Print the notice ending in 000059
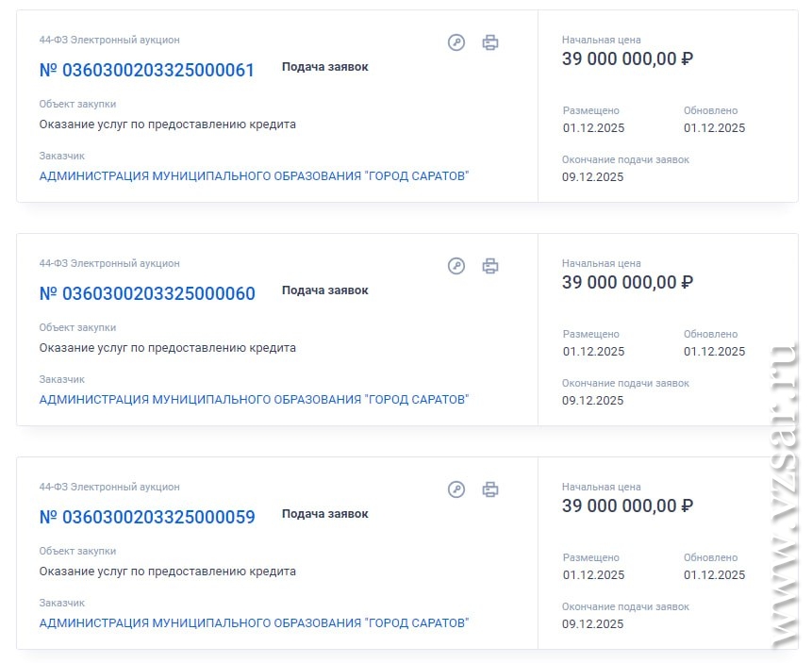 click(x=490, y=489)
